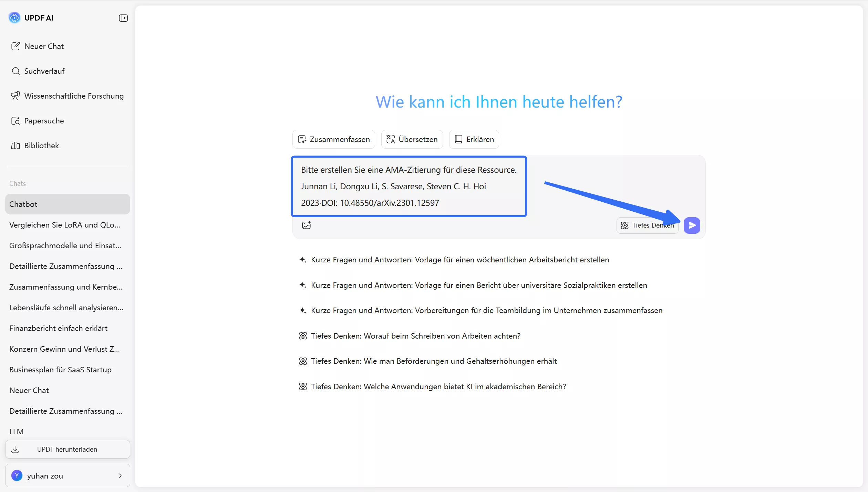Collapse the left sidebar
Screen dimensions: 868x492
pyautogui.click(x=123, y=18)
